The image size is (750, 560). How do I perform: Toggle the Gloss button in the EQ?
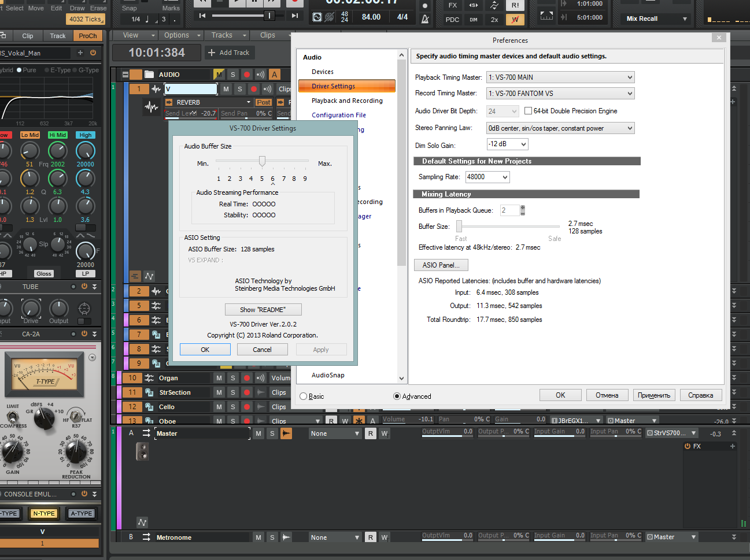pyautogui.click(x=44, y=274)
